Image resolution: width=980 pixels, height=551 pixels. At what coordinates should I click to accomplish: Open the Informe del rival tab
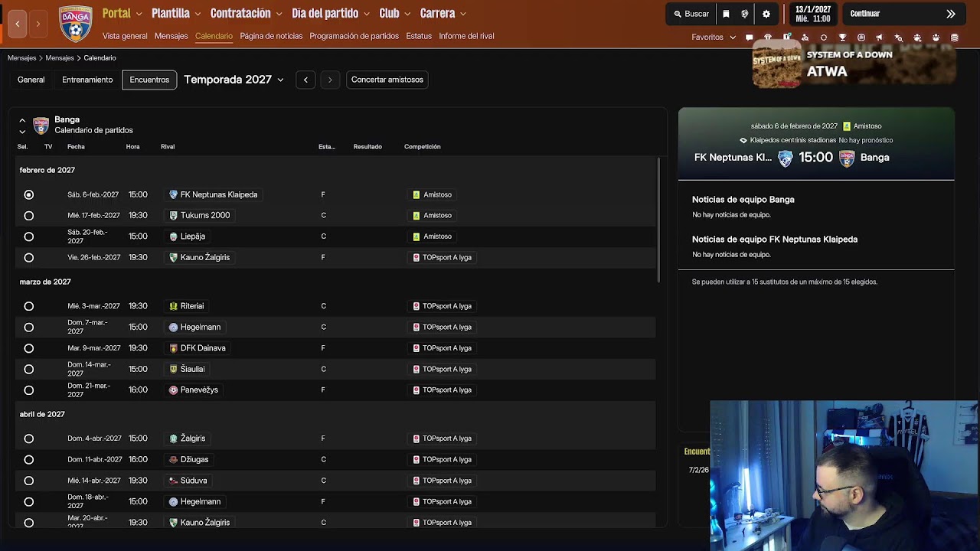(466, 36)
